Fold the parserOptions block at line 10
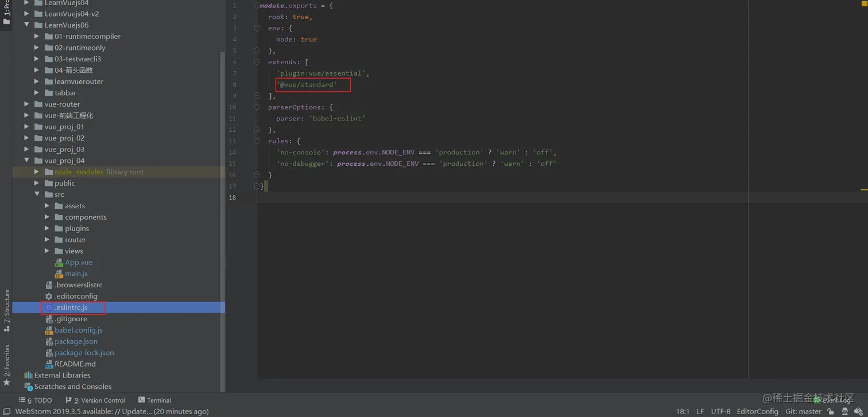The height and width of the screenshot is (417, 868). tap(257, 107)
